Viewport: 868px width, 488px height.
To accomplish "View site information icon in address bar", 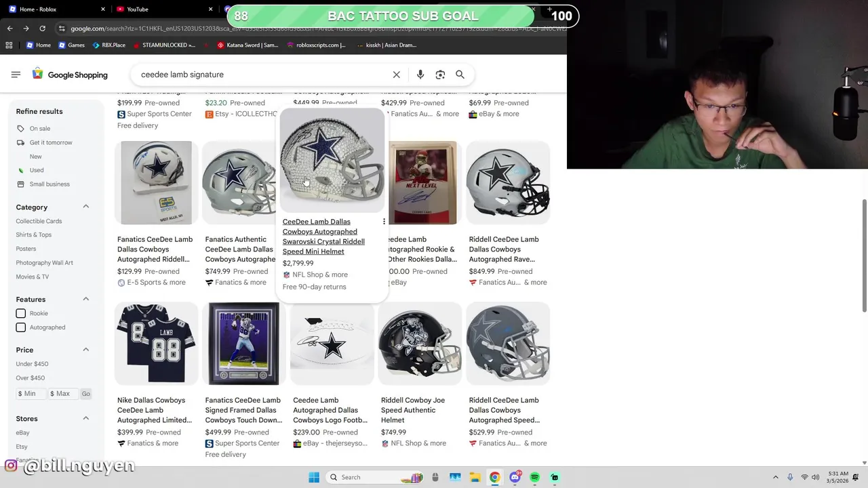I will [62, 28].
